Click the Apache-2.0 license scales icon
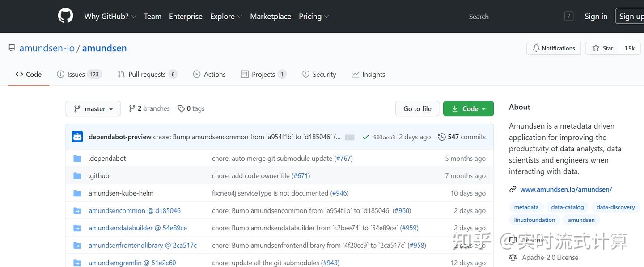Viewport: 644px width, 267px height. click(513, 257)
